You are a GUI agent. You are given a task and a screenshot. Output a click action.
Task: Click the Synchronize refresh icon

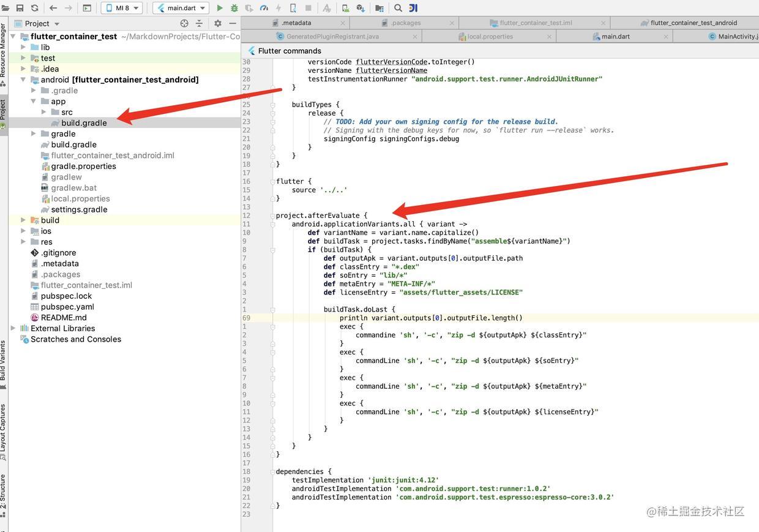(x=35, y=8)
